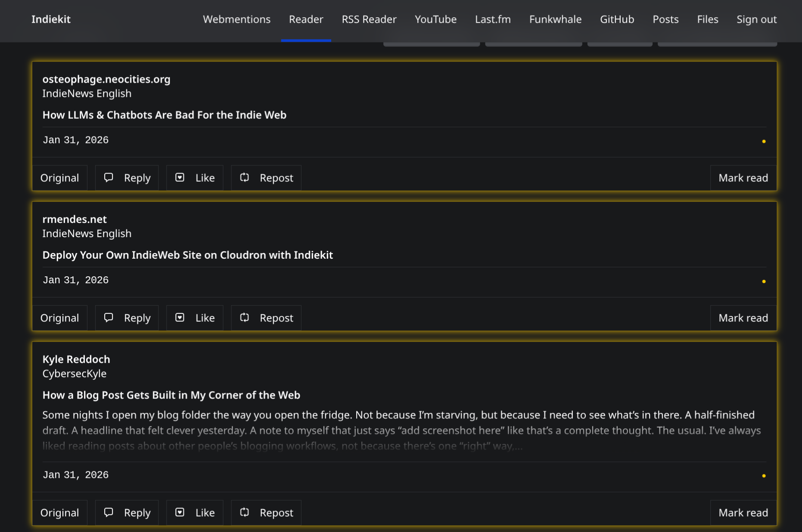Mark the rmendes.net post as read
The width and height of the screenshot is (802, 532).
pyautogui.click(x=743, y=318)
